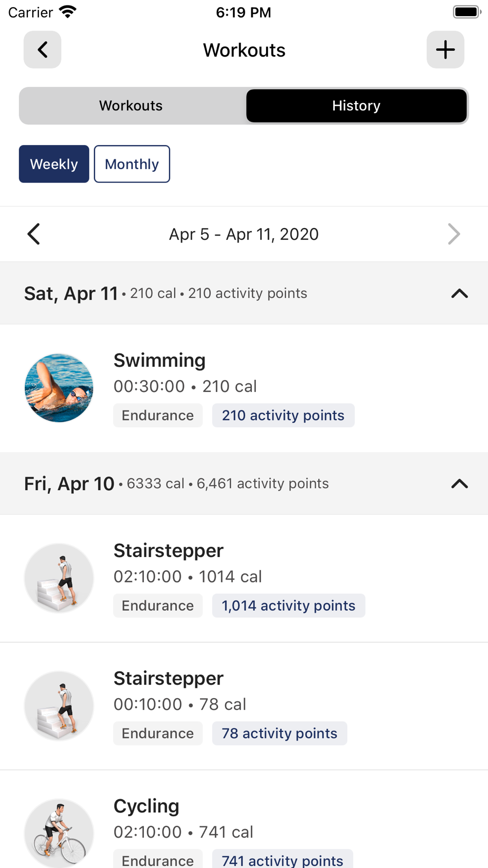Tap the 1,014 activity points badge
This screenshot has width=488, height=868.
tap(288, 606)
